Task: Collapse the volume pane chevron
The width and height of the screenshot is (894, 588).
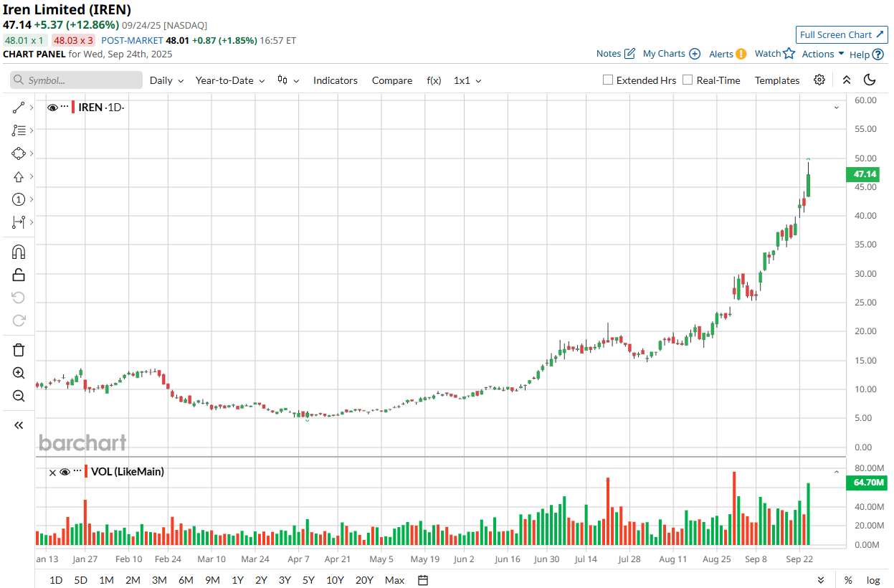Action: click(836, 472)
